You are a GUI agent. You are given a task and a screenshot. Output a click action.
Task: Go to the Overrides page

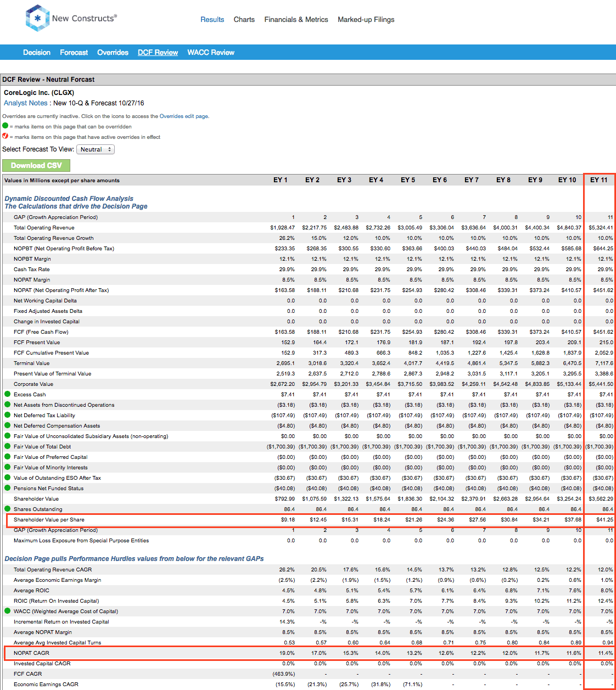[113, 52]
